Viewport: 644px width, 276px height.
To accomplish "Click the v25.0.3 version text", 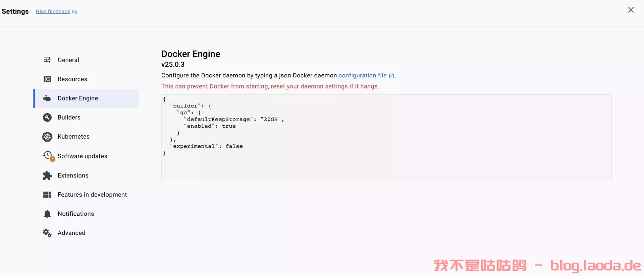I will (173, 64).
